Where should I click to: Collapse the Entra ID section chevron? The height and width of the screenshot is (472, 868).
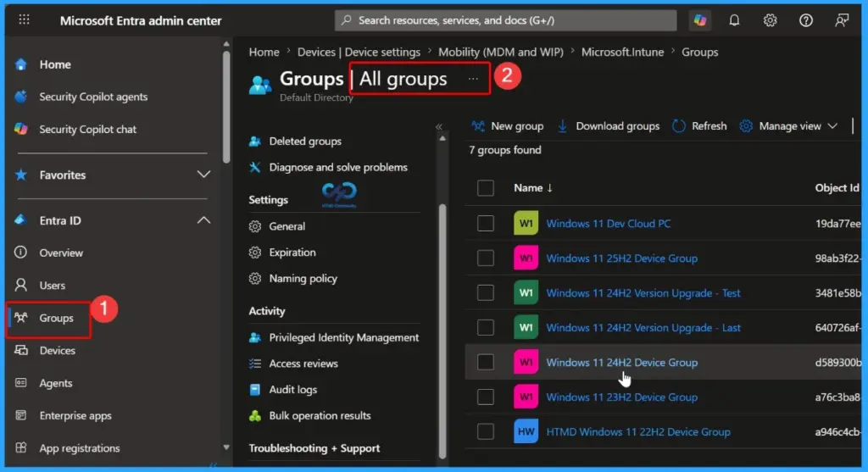click(x=203, y=220)
